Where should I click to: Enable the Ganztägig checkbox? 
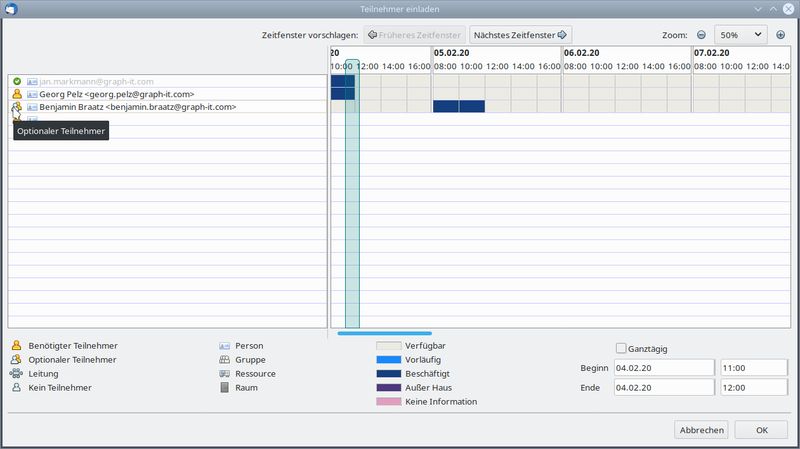tap(621, 348)
